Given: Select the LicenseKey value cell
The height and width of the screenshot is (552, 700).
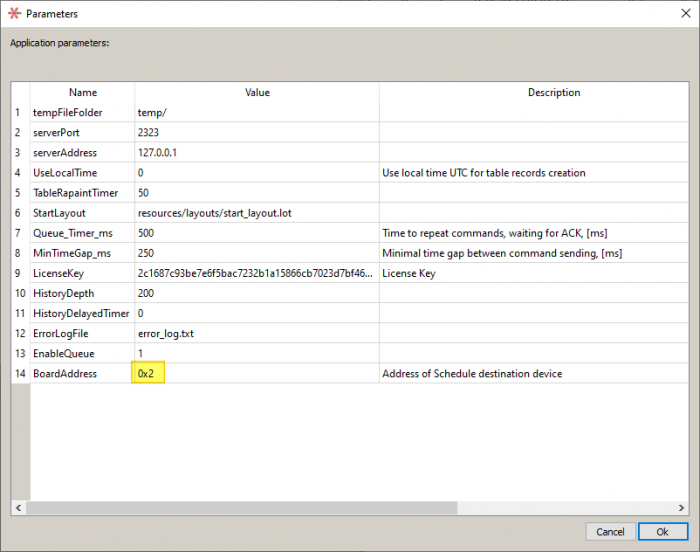Looking at the screenshot, I should pos(256,273).
